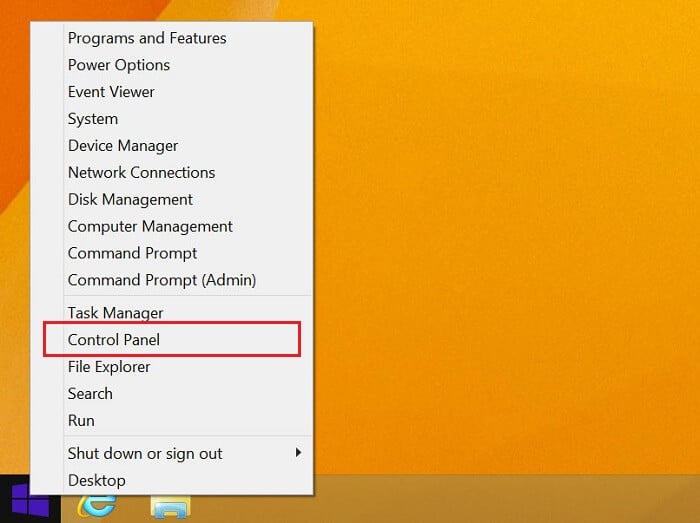
Task: Open the File Explorer taskbar icon
Action: 171,507
